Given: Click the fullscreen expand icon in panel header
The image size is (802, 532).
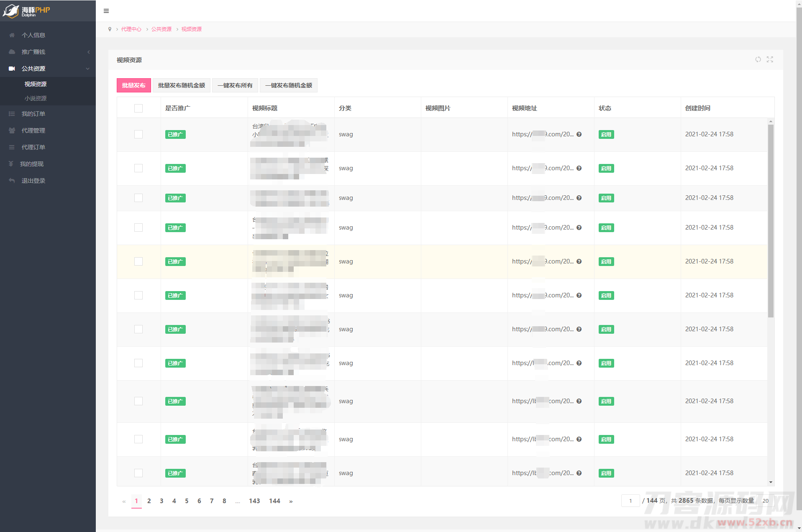Looking at the screenshot, I should (770, 59).
